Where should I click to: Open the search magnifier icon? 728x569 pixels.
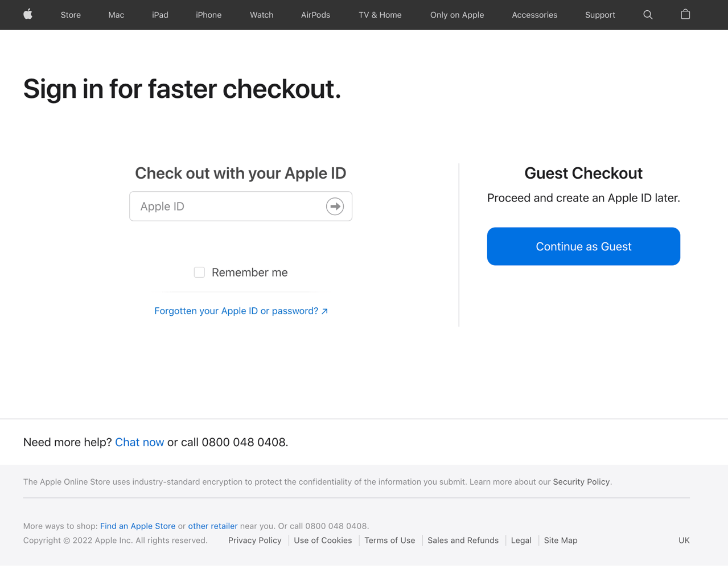tap(648, 15)
